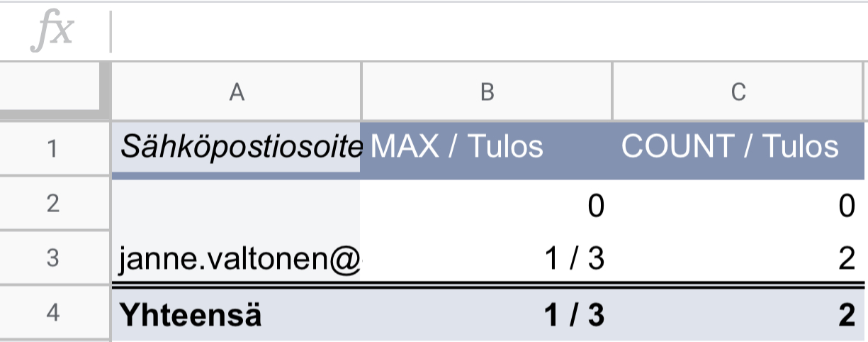Click into the formula bar input
This screenshot has width=868, height=342.
pyautogui.click(x=489, y=33)
